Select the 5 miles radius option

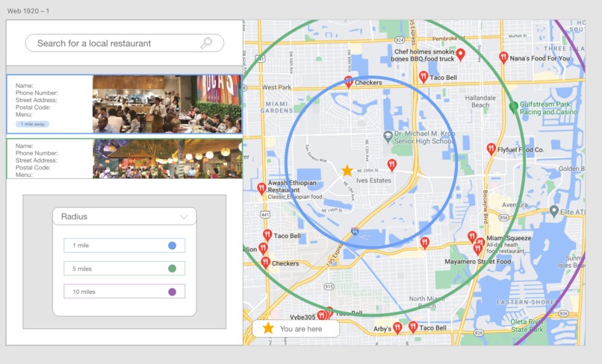(125, 269)
